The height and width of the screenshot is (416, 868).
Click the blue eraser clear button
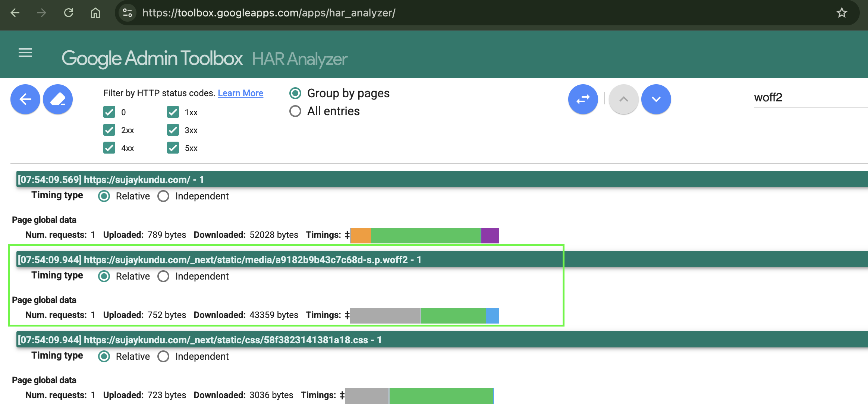[58, 99]
